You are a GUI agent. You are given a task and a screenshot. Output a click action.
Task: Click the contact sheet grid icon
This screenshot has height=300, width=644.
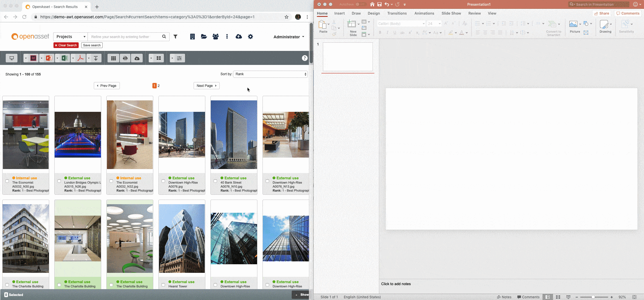coord(114,58)
